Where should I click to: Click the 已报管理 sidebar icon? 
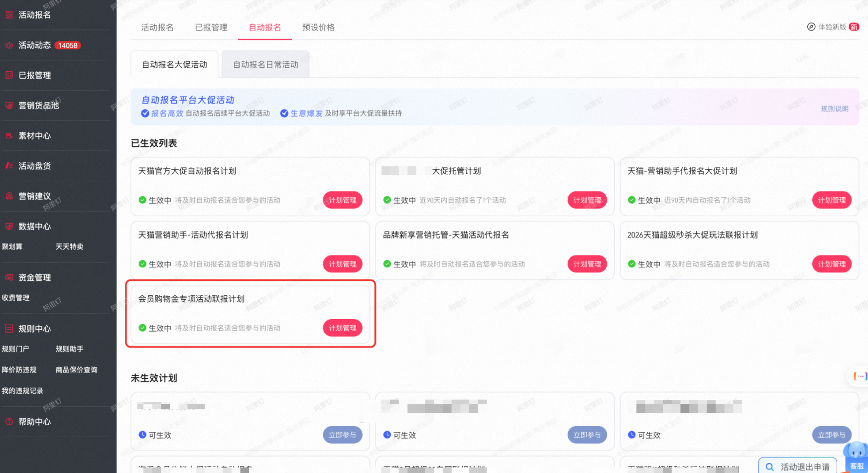[x=9, y=75]
